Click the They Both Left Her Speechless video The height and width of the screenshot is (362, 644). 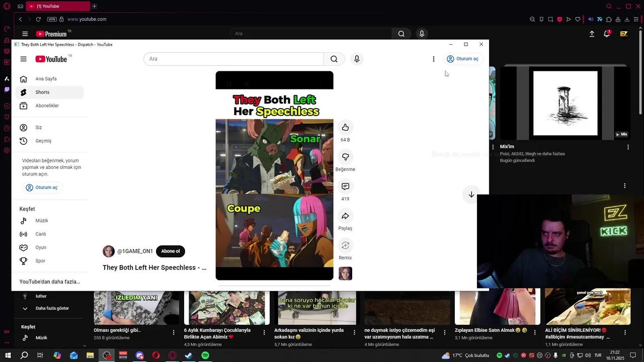coord(274,175)
